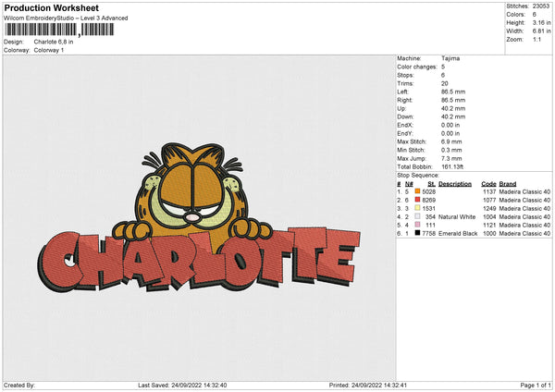Click the Garfield Charlotte embroidery design preview
Image resolution: width=555 pixels, height=392 pixels.
pos(199,217)
